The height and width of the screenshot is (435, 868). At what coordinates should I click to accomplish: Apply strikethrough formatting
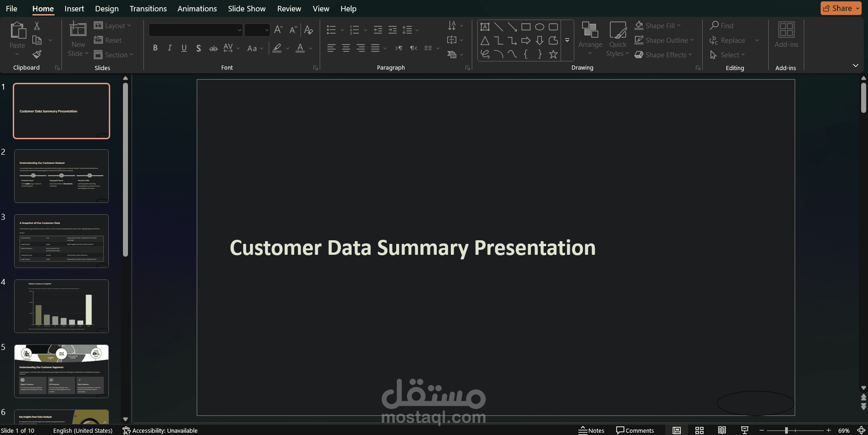[213, 48]
